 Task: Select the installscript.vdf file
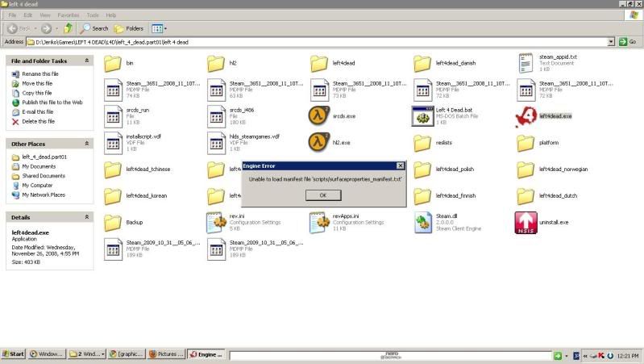[x=113, y=143]
